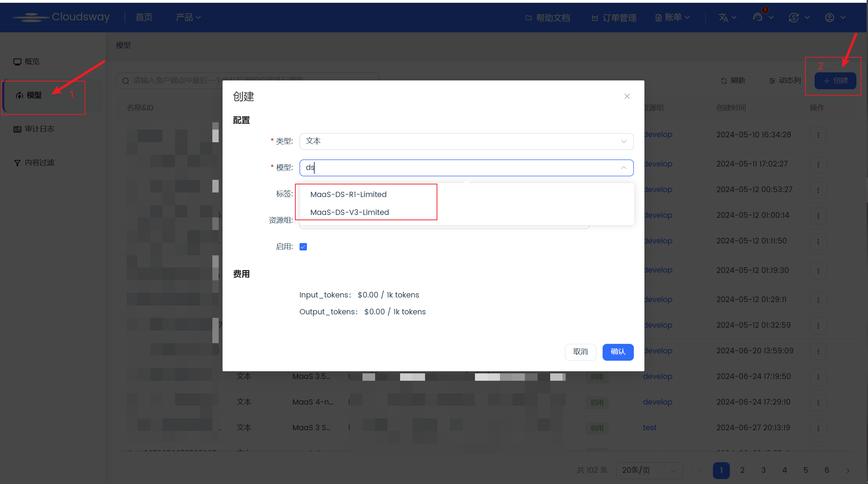Open the 产品 products menu

click(x=188, y=18)
